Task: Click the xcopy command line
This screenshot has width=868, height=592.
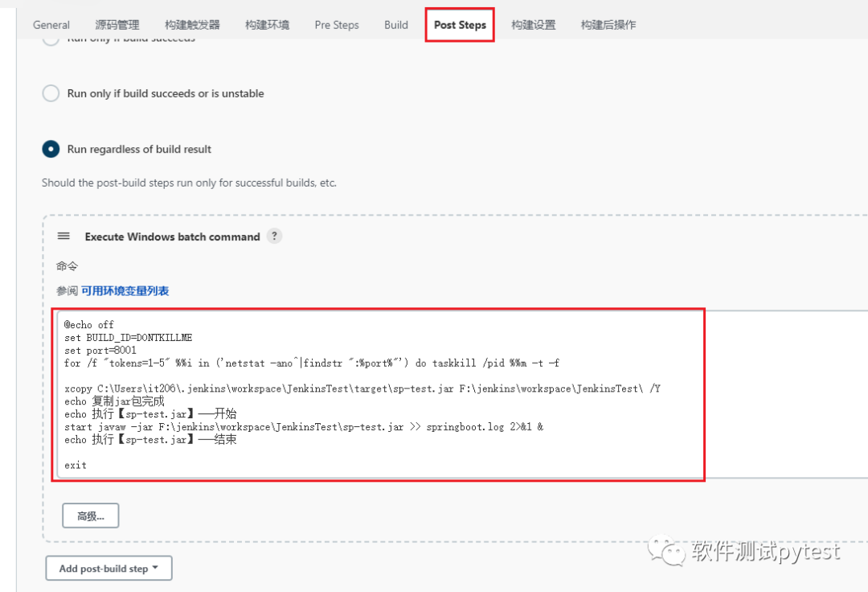Action: [362, 388]
